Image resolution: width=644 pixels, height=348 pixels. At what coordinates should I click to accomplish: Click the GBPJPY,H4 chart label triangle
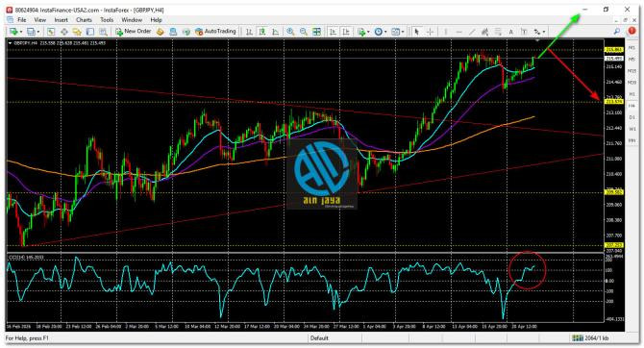[11, 42]
